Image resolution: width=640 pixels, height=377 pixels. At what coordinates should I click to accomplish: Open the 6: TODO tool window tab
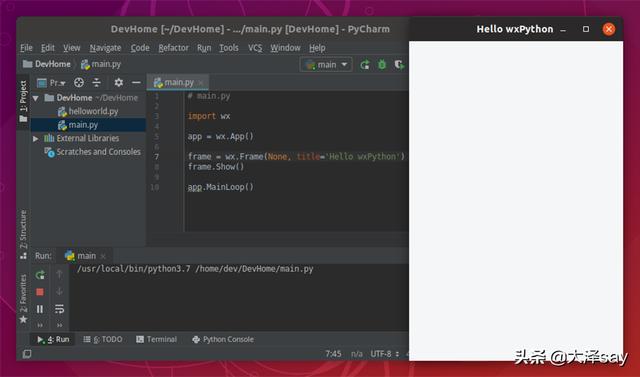[x=103, y=339]
